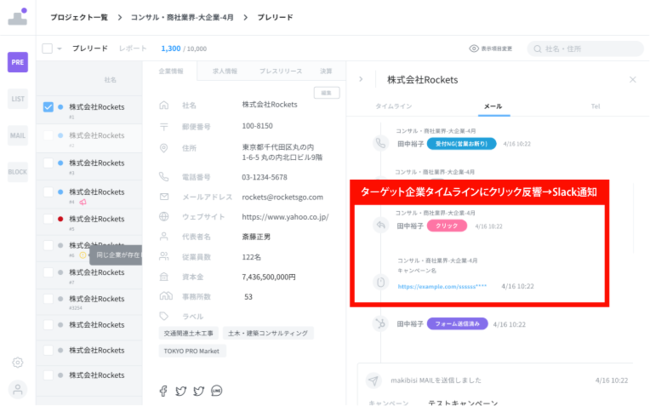Check the checkbox of row #2

[48, 135]
